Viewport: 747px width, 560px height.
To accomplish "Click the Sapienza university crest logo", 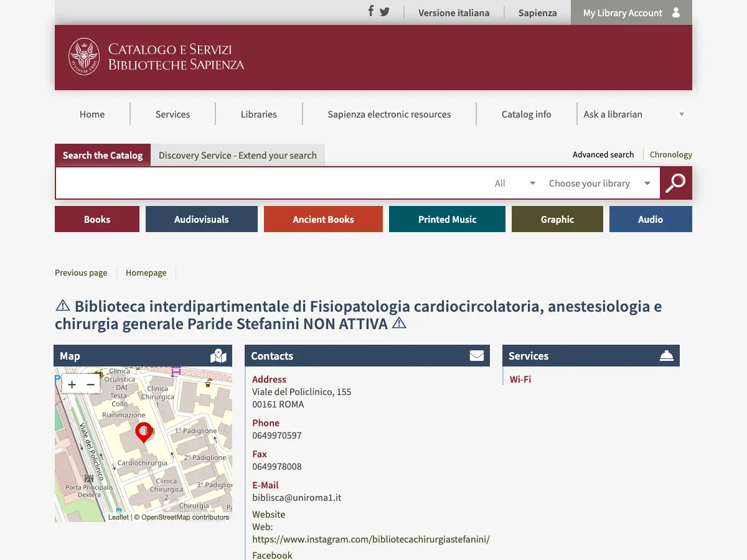I will pyautogui.click(x=84, y=57).
